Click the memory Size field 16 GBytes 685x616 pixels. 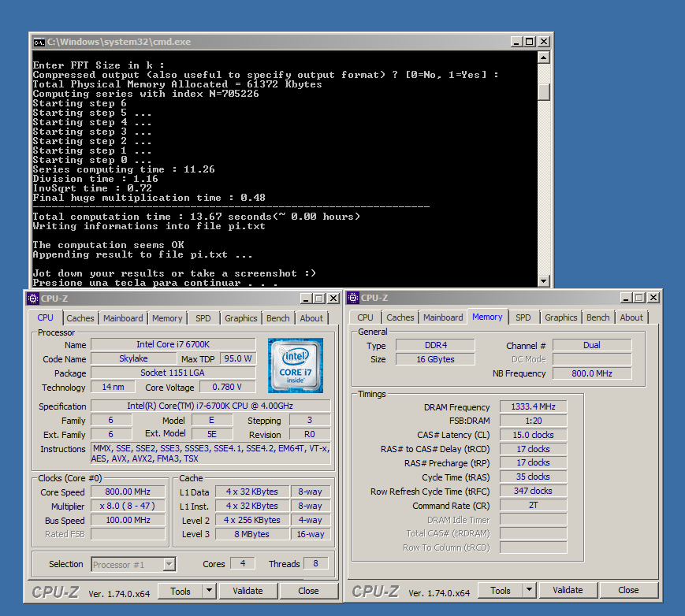436,359
